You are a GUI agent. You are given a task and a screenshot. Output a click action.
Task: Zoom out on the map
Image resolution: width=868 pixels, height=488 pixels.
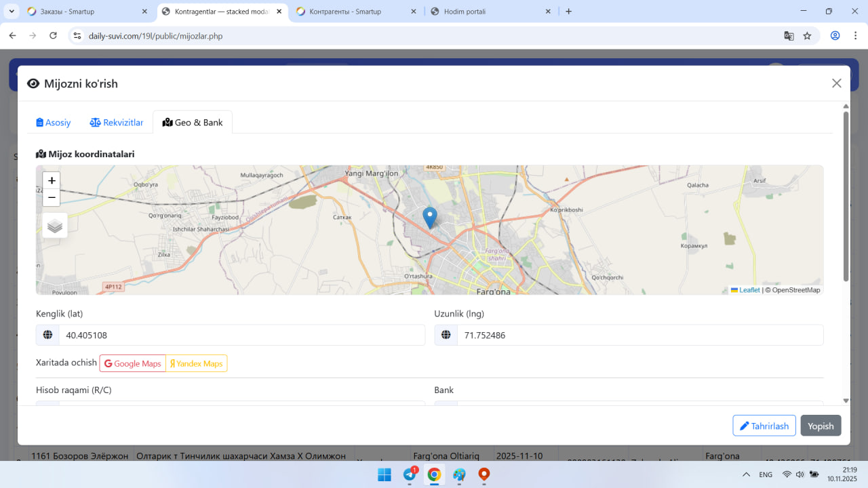click(x=52, y=197)
